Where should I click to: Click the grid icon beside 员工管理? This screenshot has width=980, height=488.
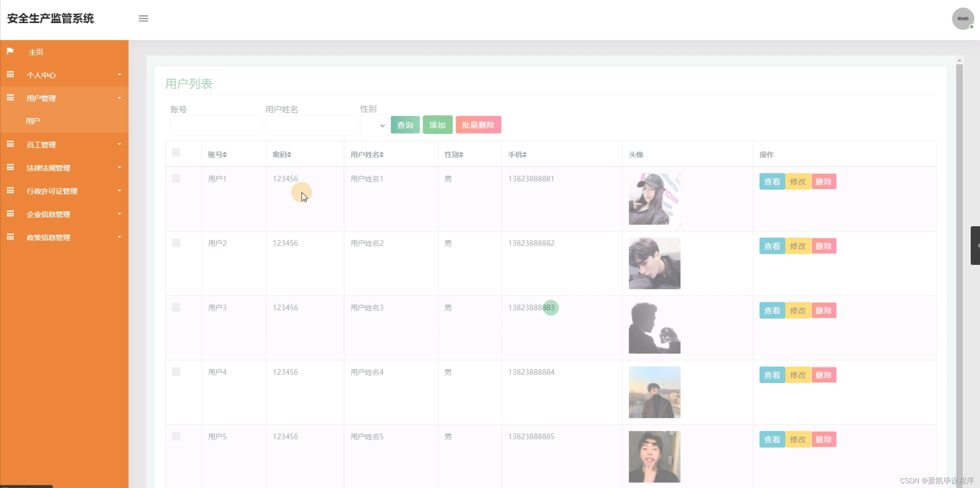(x=10, y=144)
